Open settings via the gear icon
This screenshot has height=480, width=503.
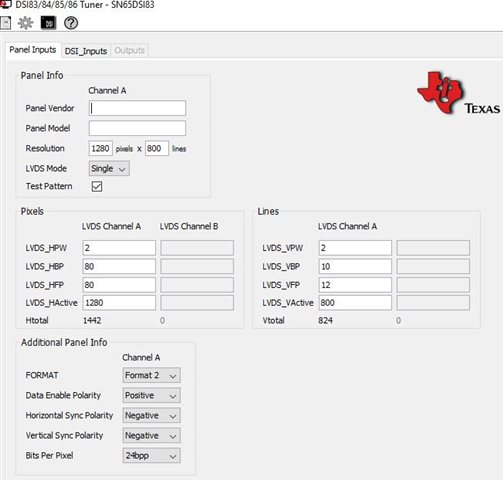tap(25, 23)
